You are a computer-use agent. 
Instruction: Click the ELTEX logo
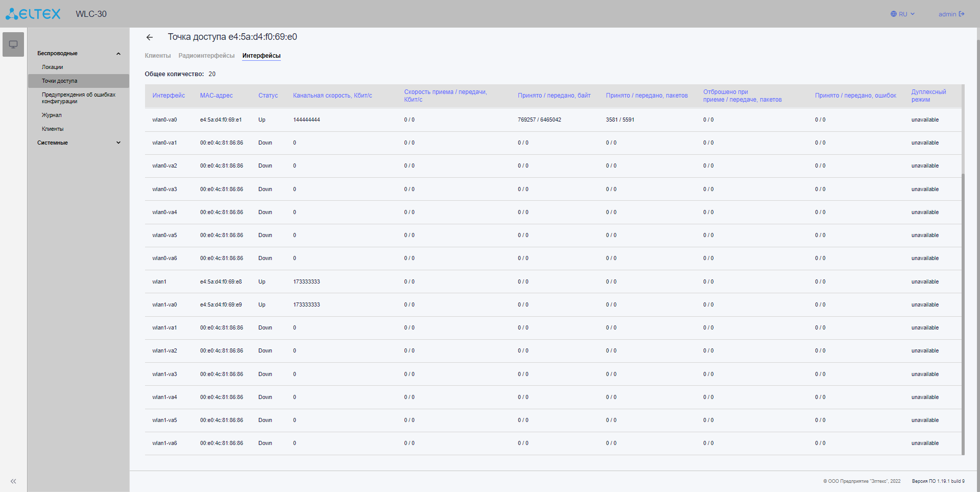33,14
